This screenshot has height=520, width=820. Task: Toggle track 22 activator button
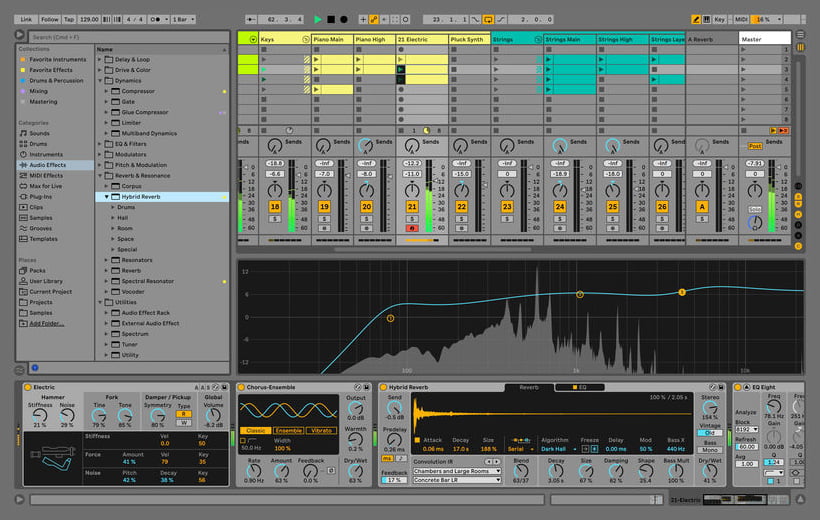[x=461, y=207]
